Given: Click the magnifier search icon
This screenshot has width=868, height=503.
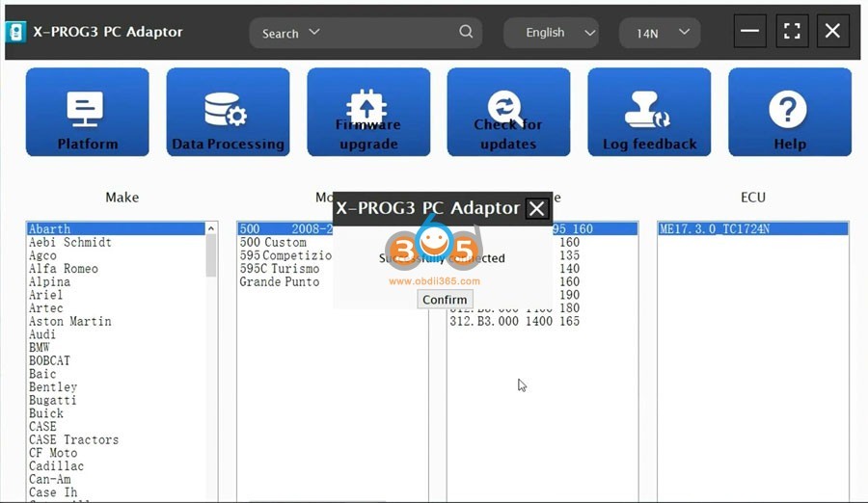Looking at the screenshot, I should (x=466, y=32).
